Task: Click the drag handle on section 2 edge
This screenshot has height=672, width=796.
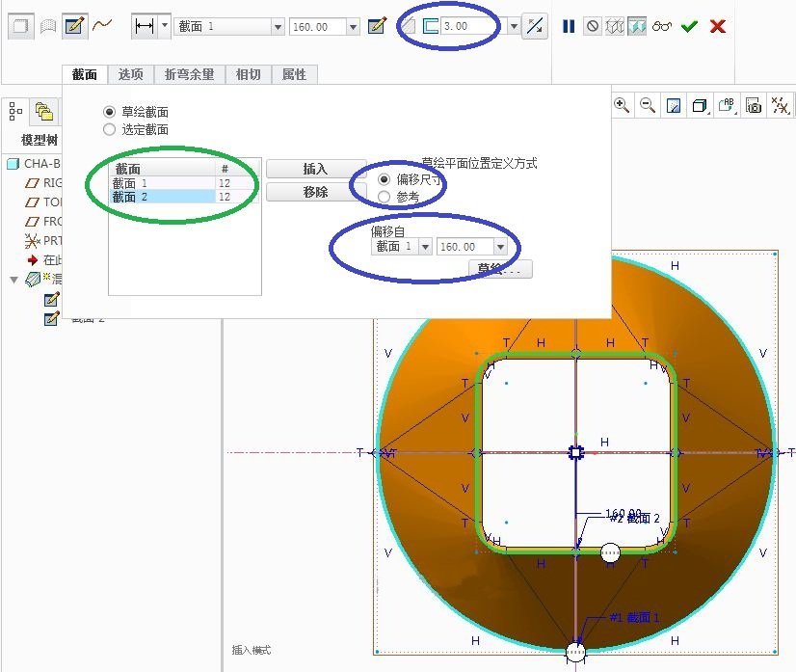Action: (610, 552)
